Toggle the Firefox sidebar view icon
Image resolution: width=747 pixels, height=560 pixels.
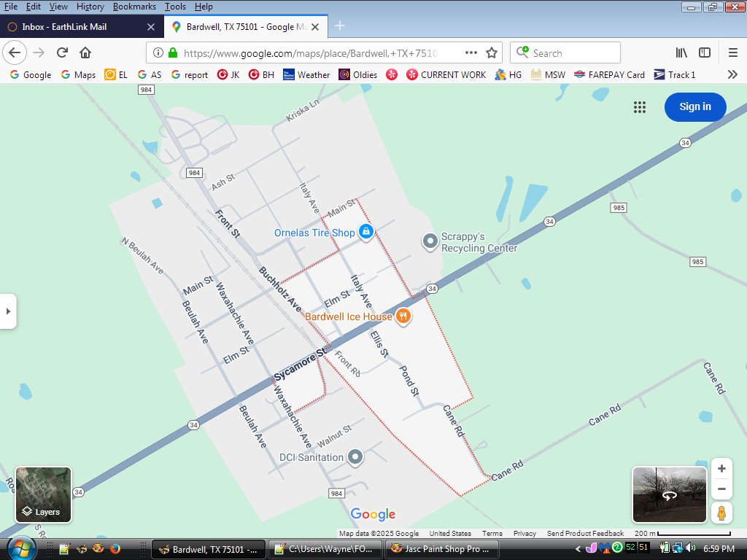tap(705, 52)
